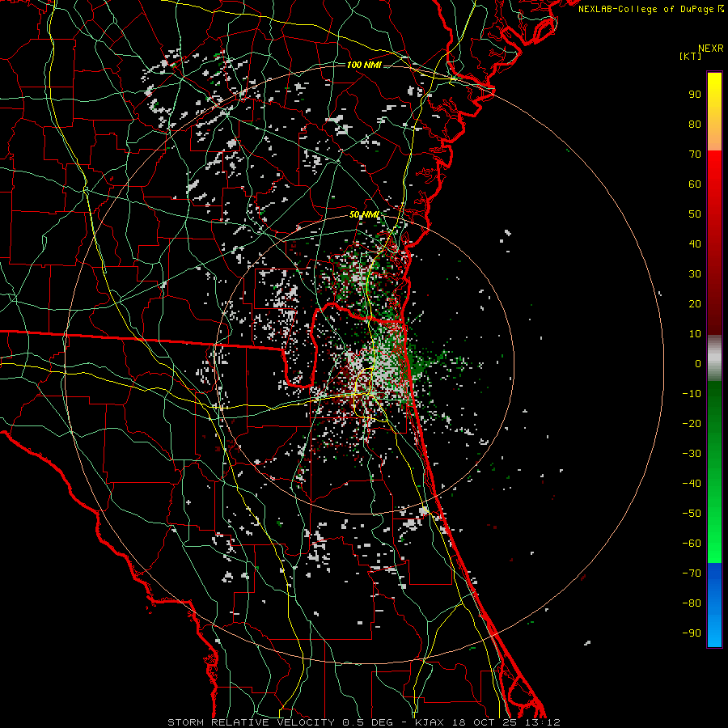Click the NEXLAB-College of DuPage header text
Viewport: 728px width, 728px height.
pos(651,9)
